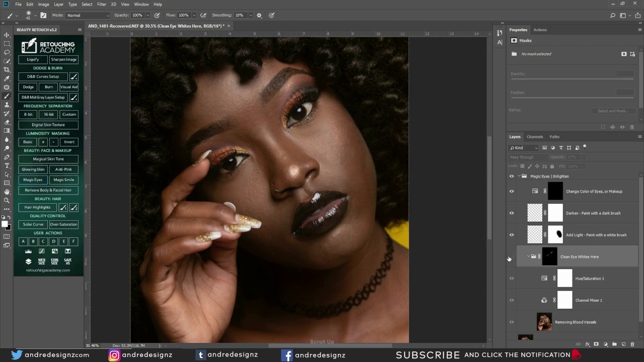
Task: Select the Lasso tool
Action: point(7,52)
